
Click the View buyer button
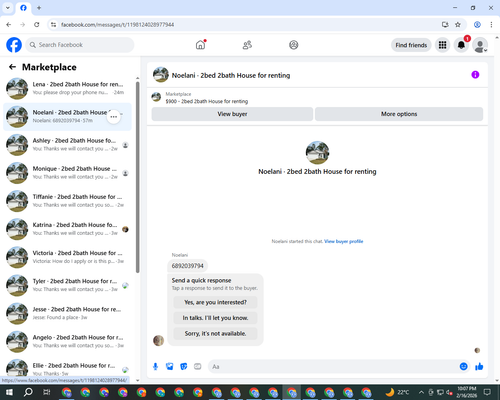point(232,114)
